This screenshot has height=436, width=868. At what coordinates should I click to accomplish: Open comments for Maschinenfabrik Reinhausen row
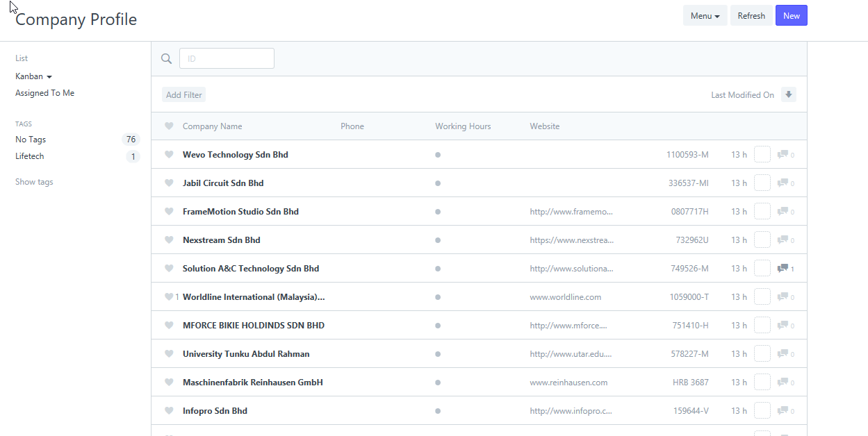(x=785, y=383)
